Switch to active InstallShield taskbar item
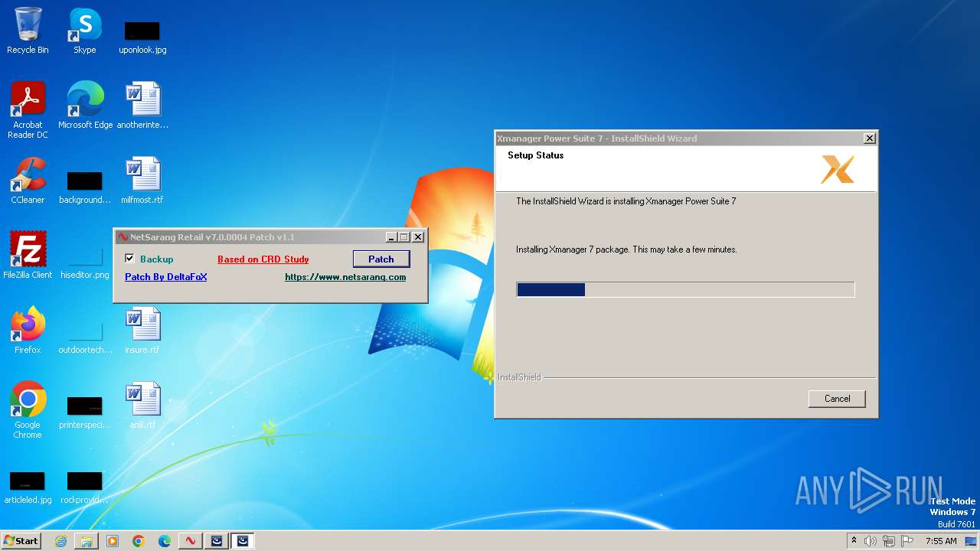The image size is (980, 551). 243,541
